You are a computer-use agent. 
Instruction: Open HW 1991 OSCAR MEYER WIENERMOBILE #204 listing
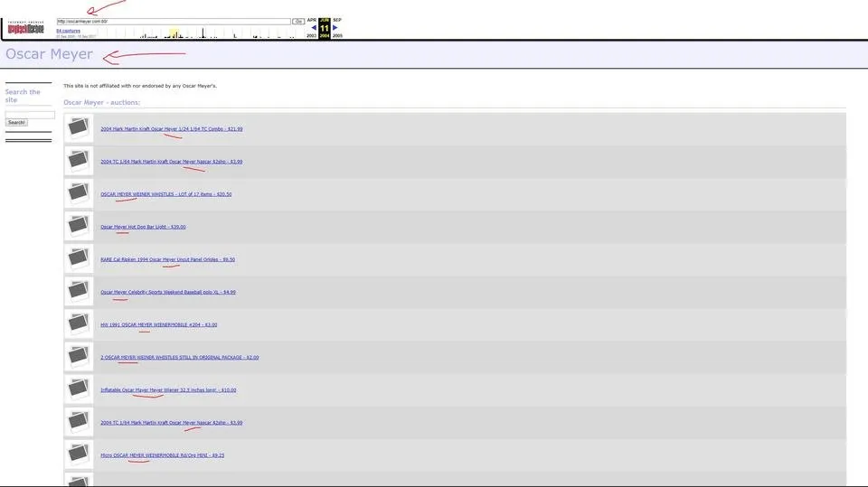pos(159,325)
